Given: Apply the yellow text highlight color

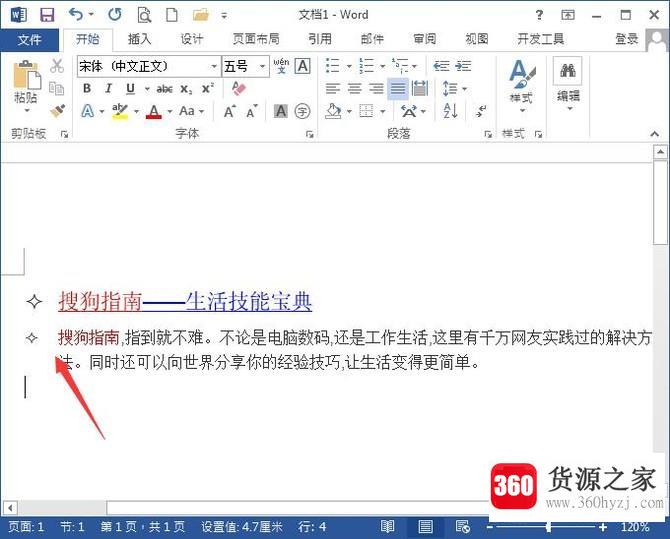Looking at the screenshot, I should click(120, 112).
